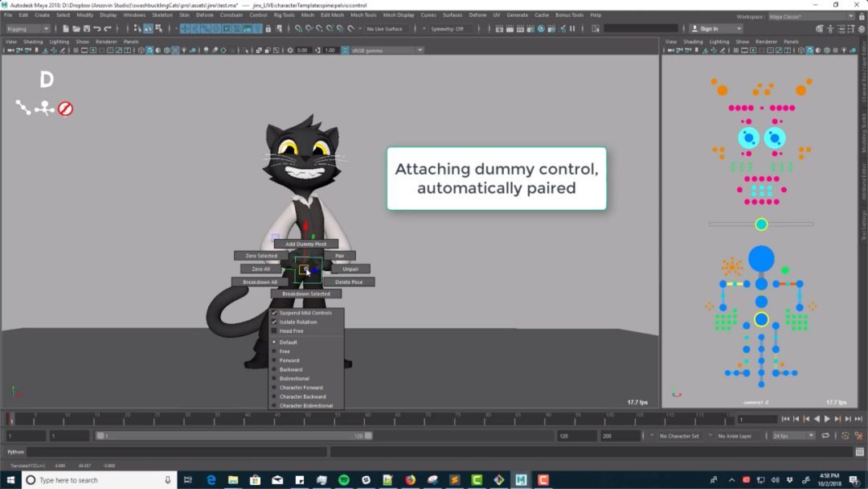Open the Skeleton menu

pos(162,14)
